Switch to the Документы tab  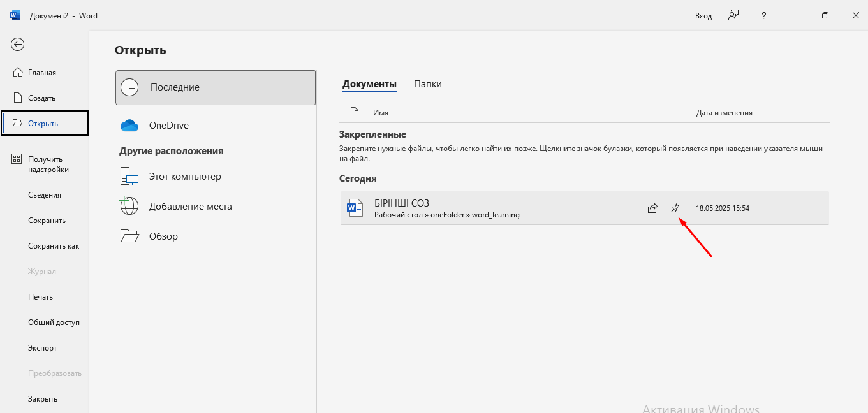[369, 84]
